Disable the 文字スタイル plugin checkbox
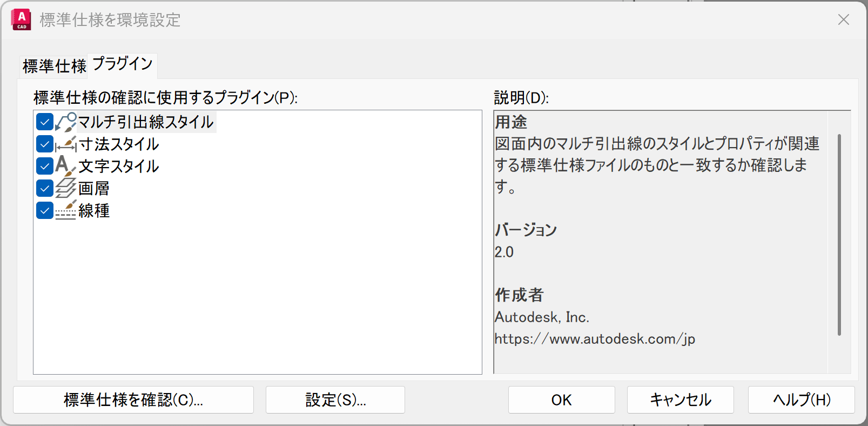The image size is (868, 426). [x=45, y=166]
